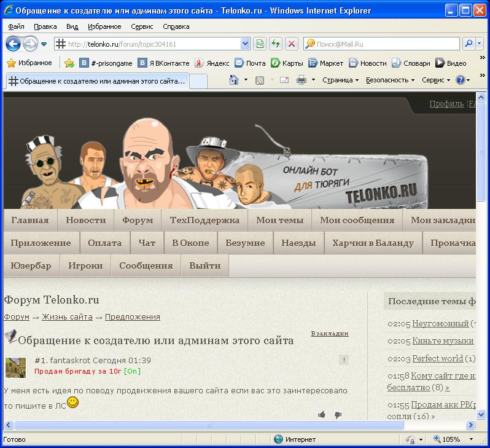
Task: Open ТехПоддержка in site navigation
Action: point(204,220)
